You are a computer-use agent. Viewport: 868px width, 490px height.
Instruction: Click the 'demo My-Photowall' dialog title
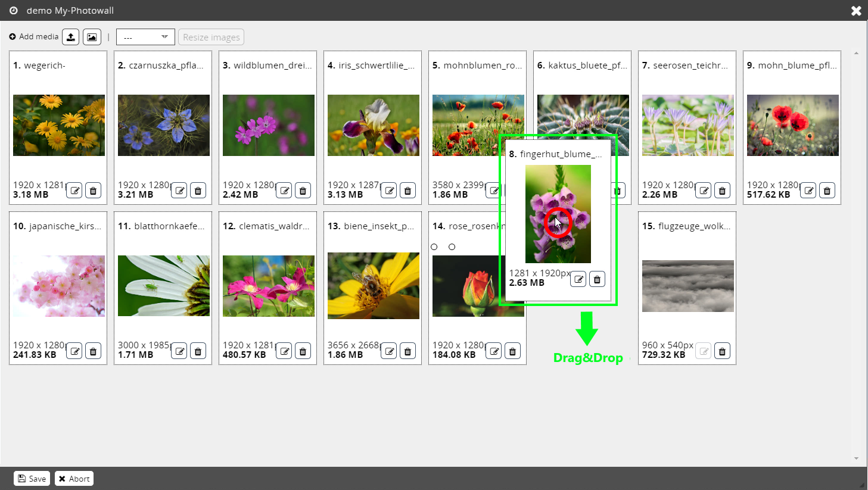pos(70,11)
